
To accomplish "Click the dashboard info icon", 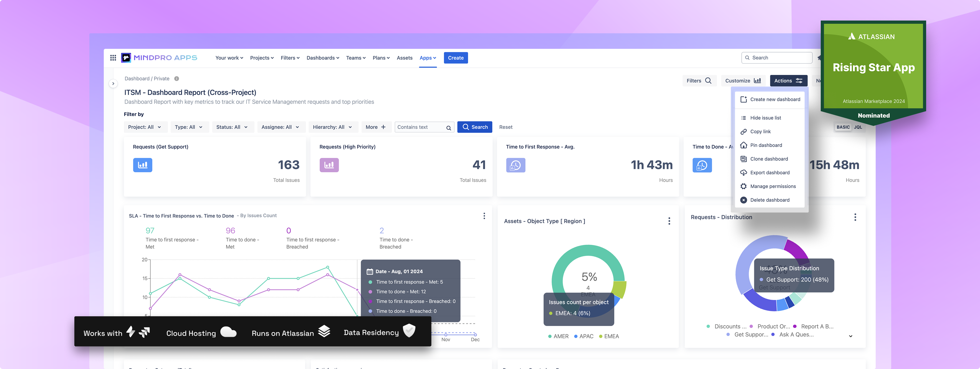I will (176, 79).
